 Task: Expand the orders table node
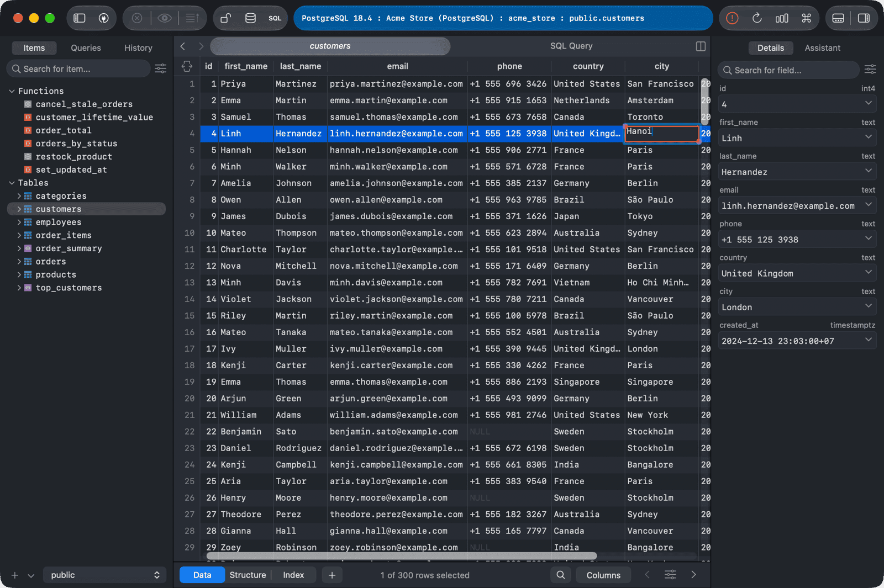[19, 262]
